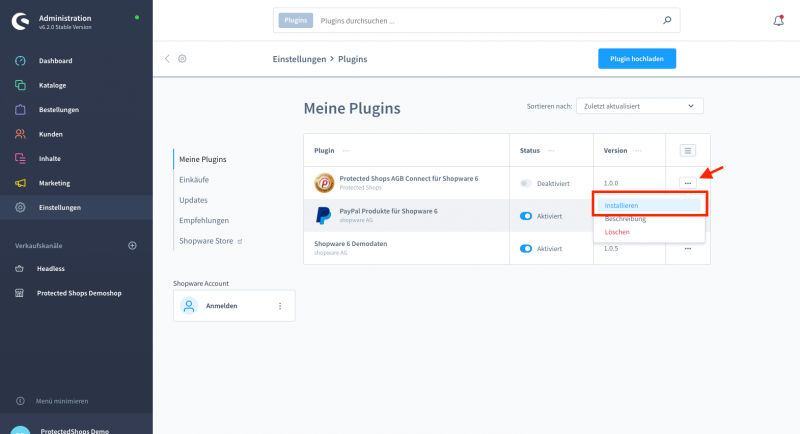The height and width of the screenshot is (434, 800).
Task: Toggle PayPal Produkte Aktiviert switch
Action: [x=526, y=216]
